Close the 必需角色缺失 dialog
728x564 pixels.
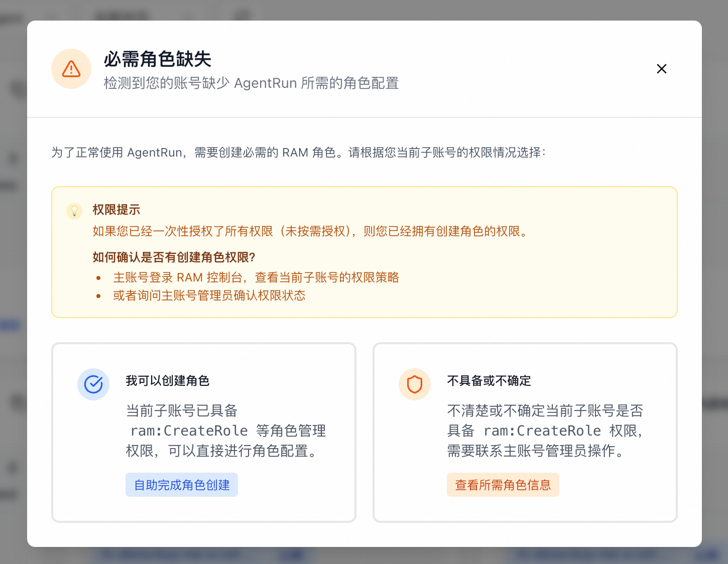[662, 69]
